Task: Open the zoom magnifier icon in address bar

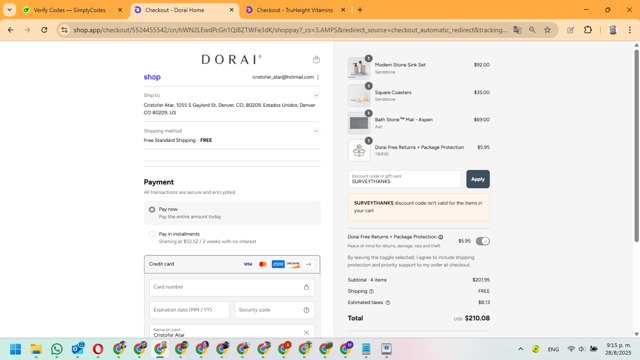Action: click(x=532, y=30)
